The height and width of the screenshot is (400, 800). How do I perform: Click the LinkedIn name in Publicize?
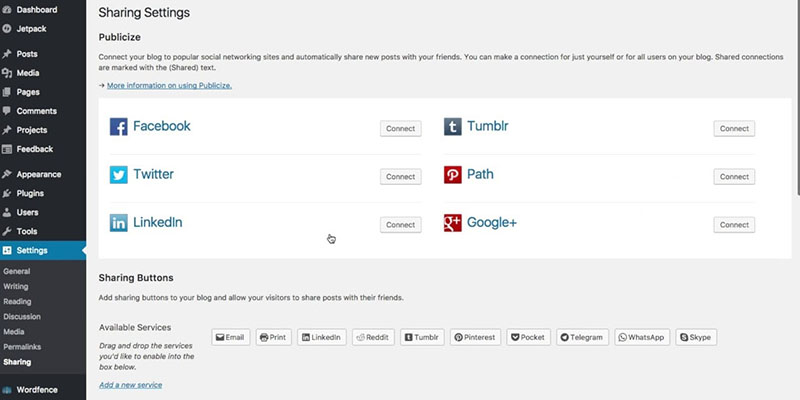click(x=158, y=222)
